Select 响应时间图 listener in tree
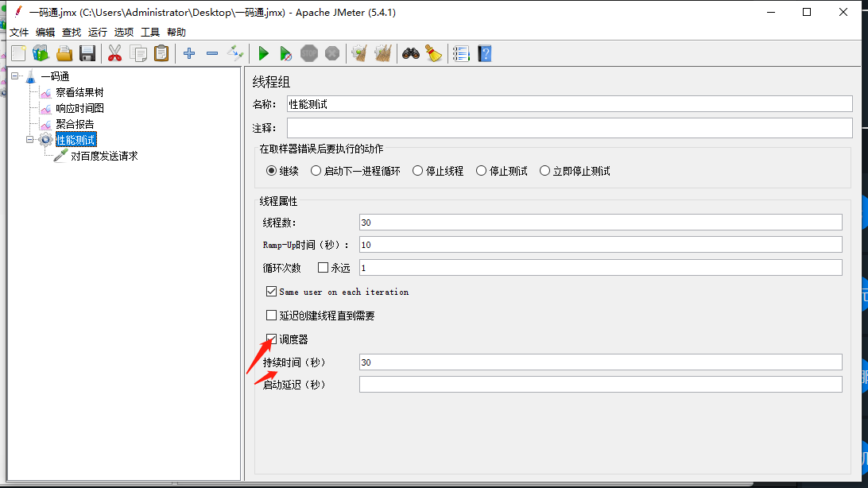The width and height of the screenshot is (868, 488). [x=79, y=108]
